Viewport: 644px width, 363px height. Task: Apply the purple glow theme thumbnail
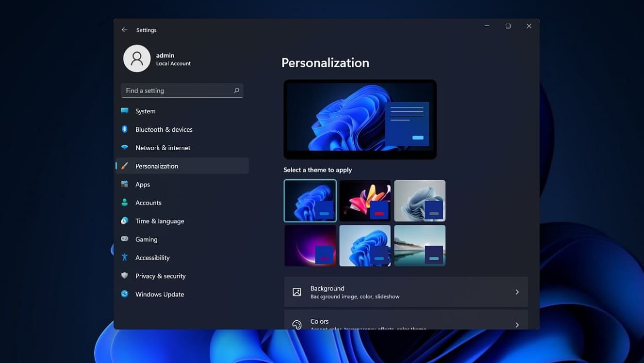tap(310, 245)
